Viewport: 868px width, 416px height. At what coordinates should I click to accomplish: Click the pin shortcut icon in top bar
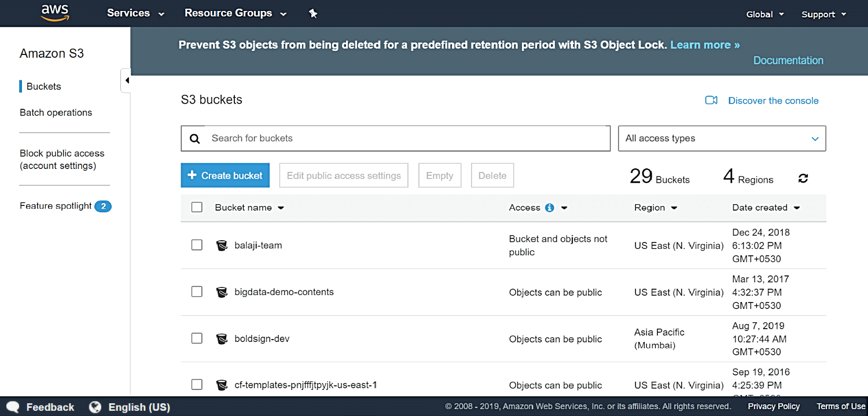(313, 13)
